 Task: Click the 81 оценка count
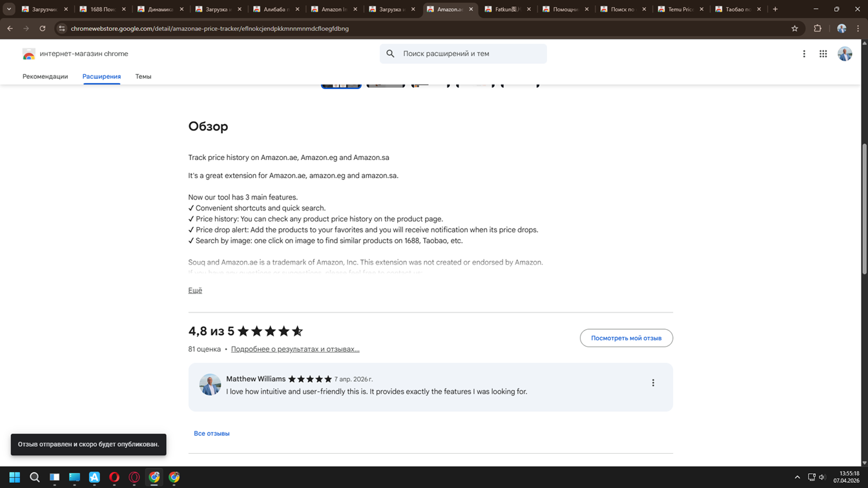pos(204,349)
